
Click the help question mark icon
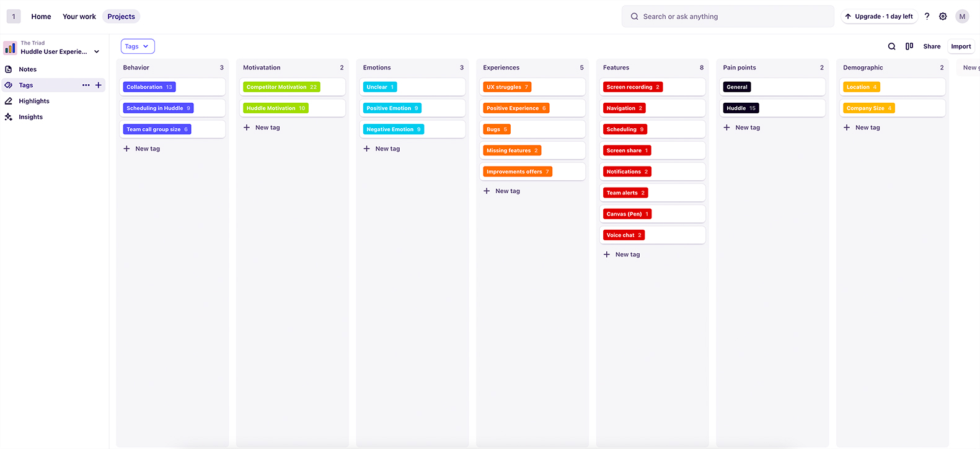[x=927, y=17]
